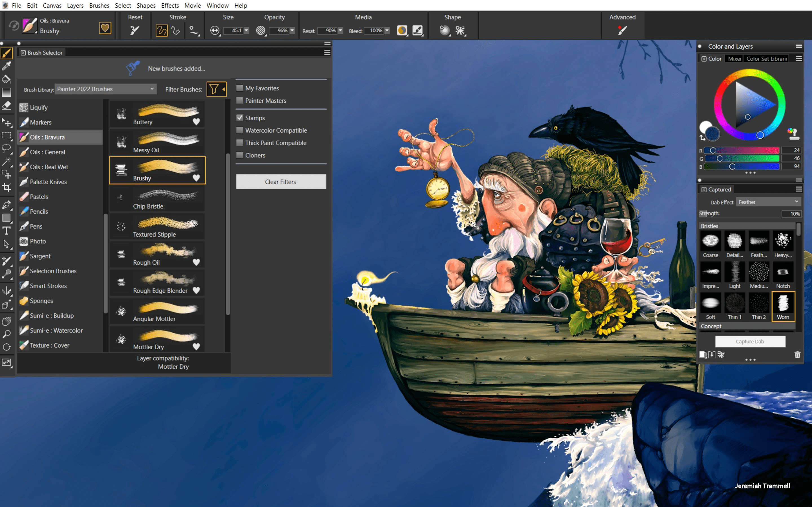Enable Watercolor Compatible brush filter
Screen dimensions: 812x507
coord(240,130)
